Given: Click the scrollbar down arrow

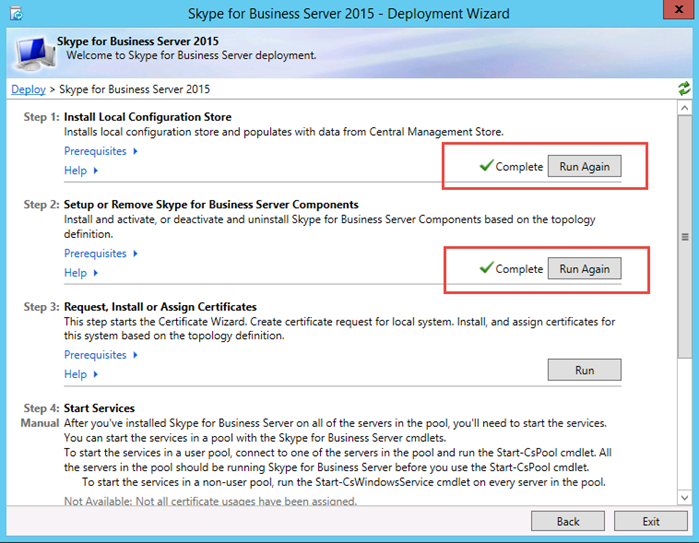Looking at the screenshot, I should [x=685, y=497].
